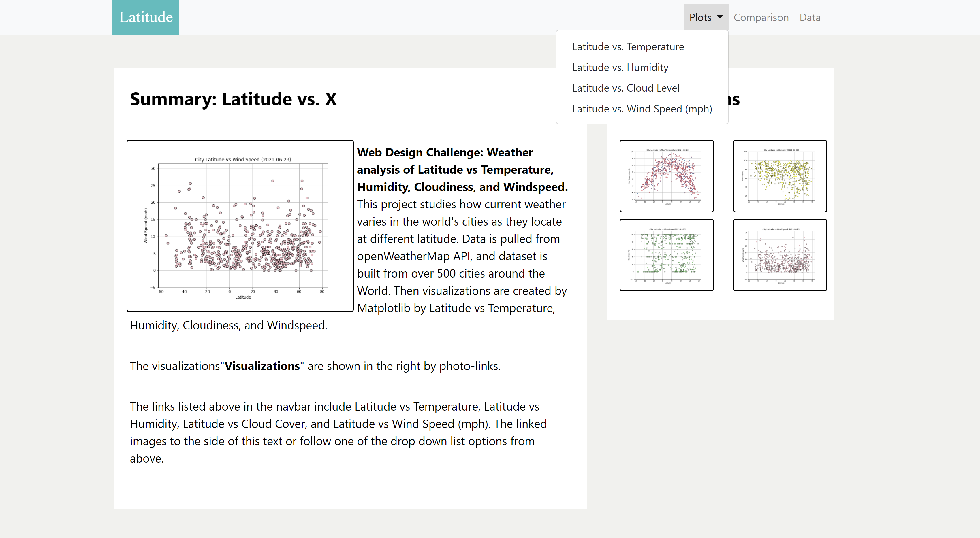The image size is (980, 538).
Task: Click the Summary: Latitude vs. X heading
Action: point(233,99)
